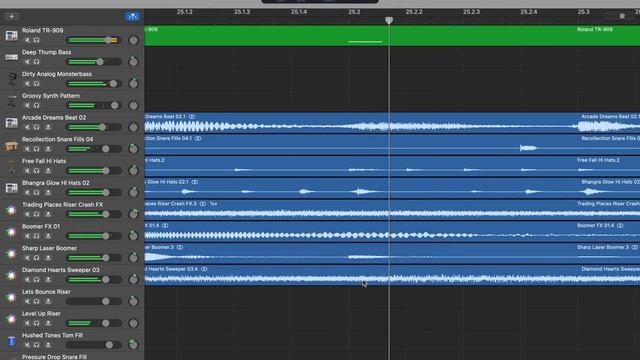The image size is (640, 360).
Task: Select the Dirty Analog Monsterbass track icon
Action: (x=11, y=79)
